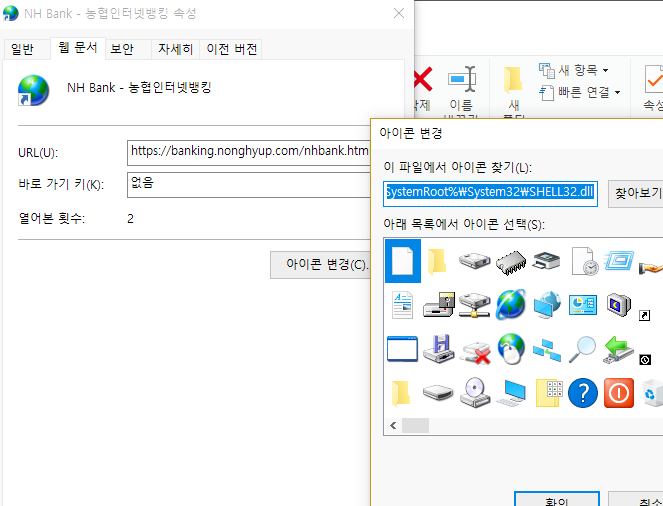The width and height of the screenshot is (663, 506).
Task: Choose the network computers icon
Action: coord(547,350)
